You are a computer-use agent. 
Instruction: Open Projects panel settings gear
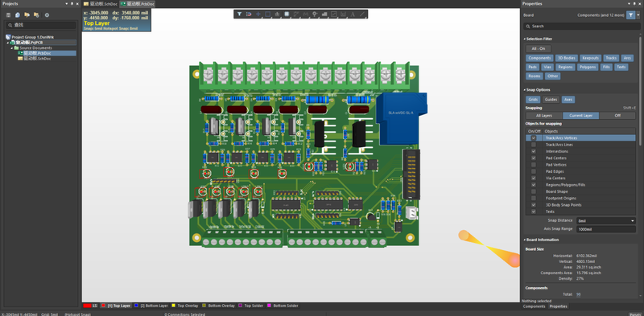pos(47,14)
